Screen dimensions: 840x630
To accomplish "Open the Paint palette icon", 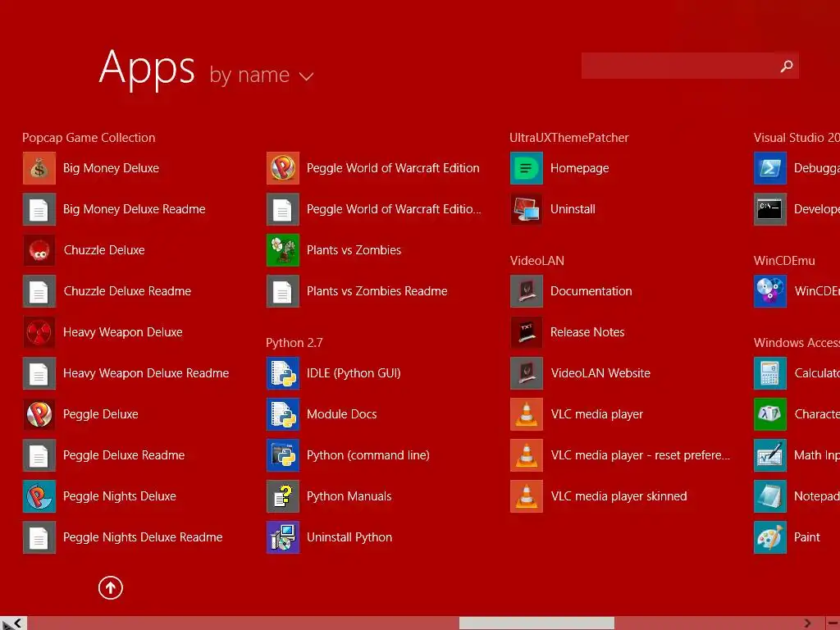I will pos(770,537).
